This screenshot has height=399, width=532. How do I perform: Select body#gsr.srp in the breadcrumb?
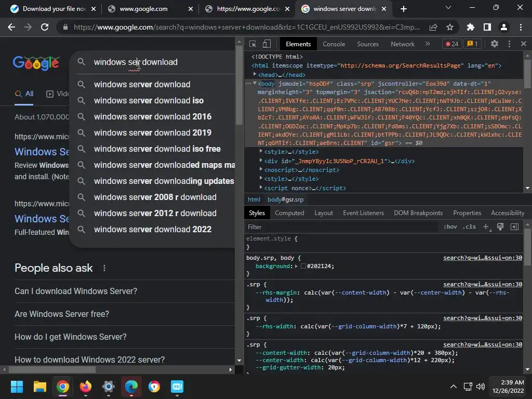tap(285, 199)
